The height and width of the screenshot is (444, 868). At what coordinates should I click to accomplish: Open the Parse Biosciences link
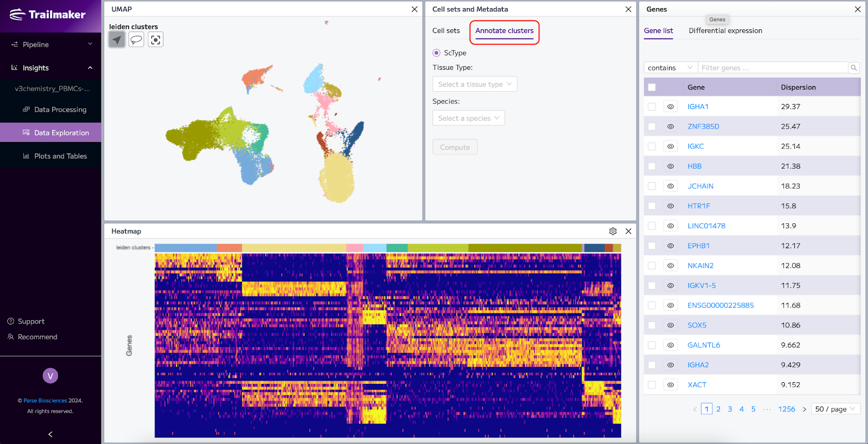tap(45, 401)
